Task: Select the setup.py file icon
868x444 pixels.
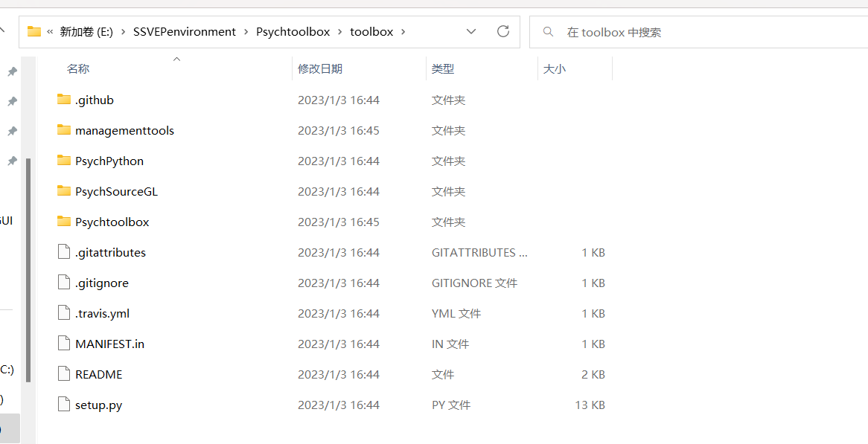Action: (63, 404)
